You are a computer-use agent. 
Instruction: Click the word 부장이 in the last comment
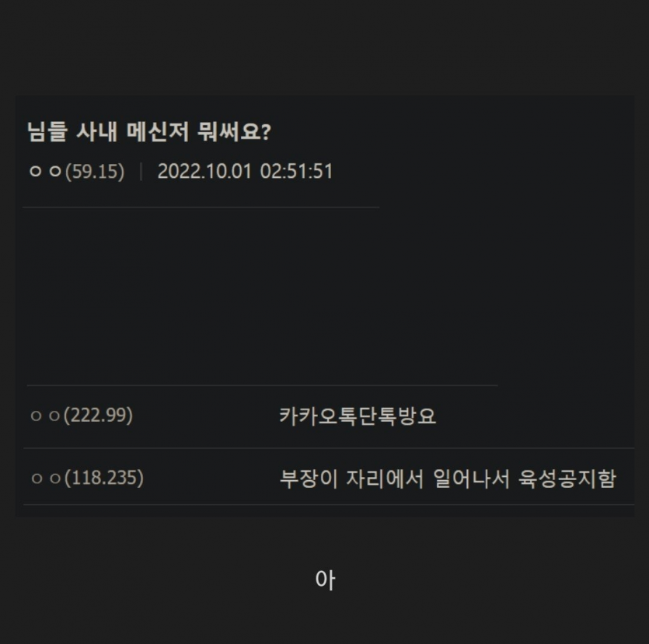pos(309,479)
